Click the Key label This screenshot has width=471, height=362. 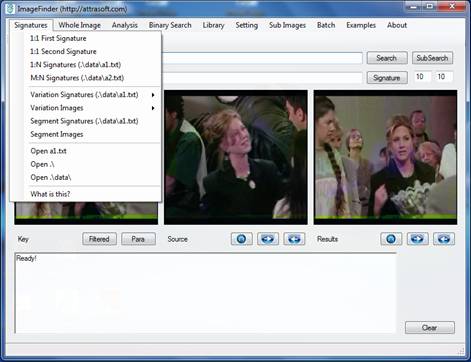point(23,239)
